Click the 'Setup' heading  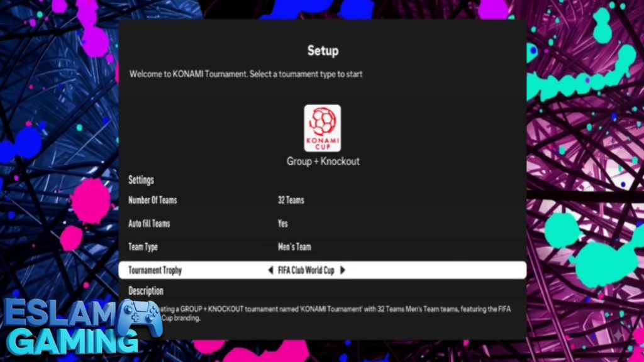[323, 50]
